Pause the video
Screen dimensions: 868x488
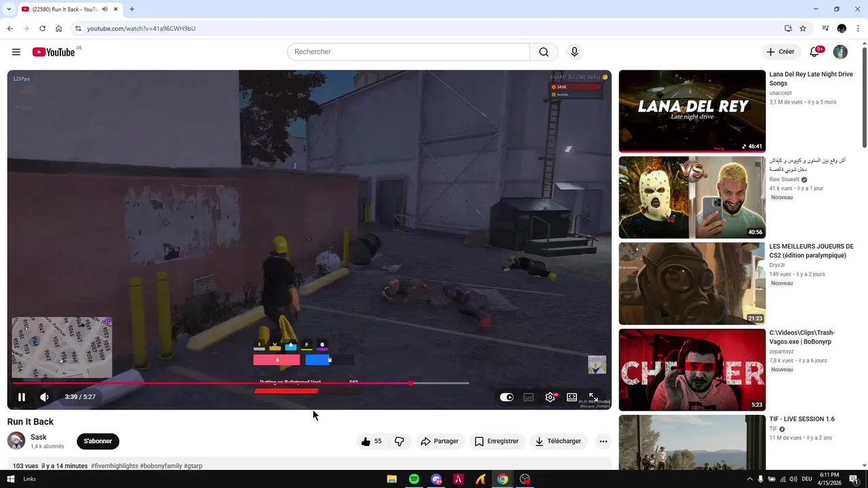pos(22,397)
